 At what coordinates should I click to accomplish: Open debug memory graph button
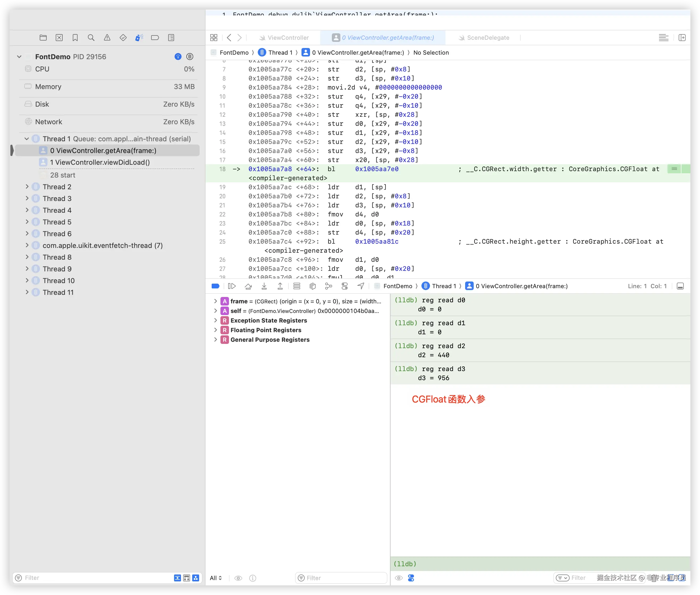pos(329,286)
